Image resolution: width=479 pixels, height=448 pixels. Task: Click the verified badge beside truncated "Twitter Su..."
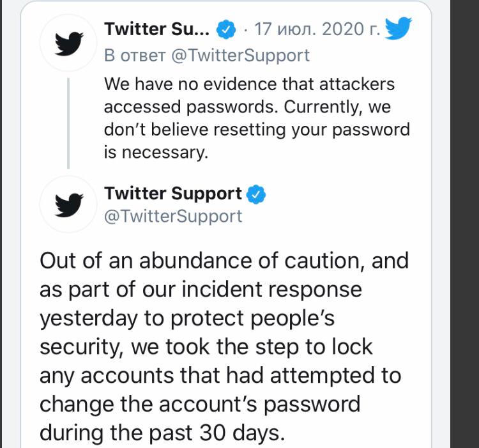tap(226, 29)
